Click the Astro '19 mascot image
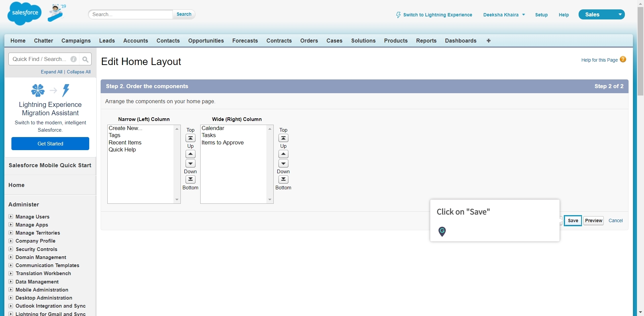The image size is (644, 316). (x=57, y=13)
